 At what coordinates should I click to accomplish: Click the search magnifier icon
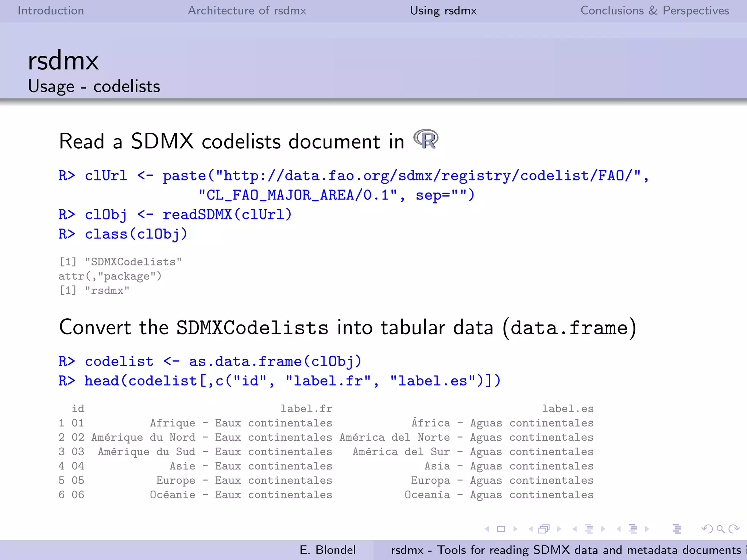[x=720, y=529]
